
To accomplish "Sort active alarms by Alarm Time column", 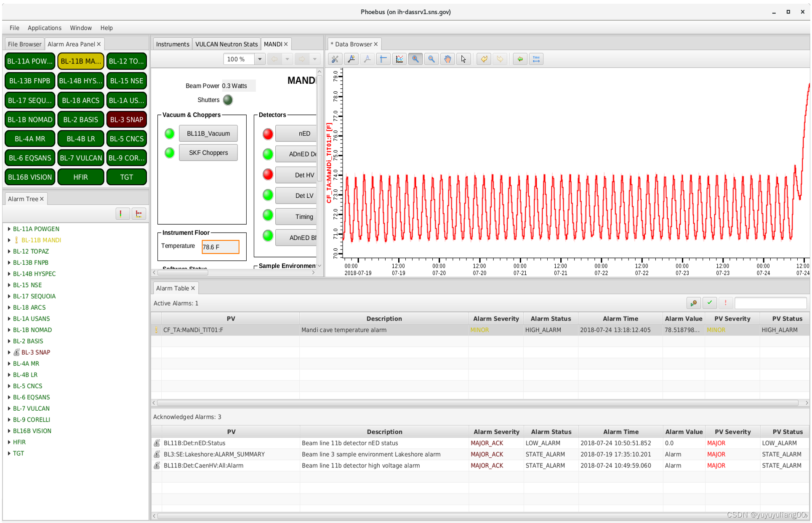I will tap(620, 319).
